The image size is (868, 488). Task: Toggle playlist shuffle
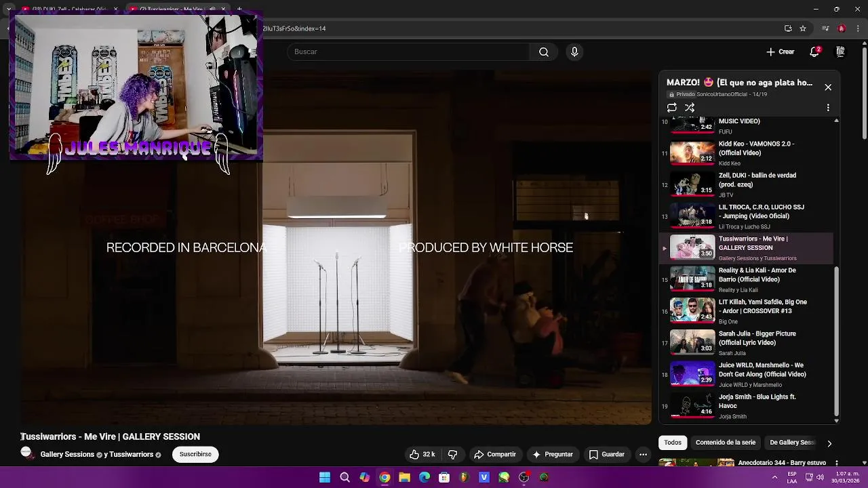click(690, 108)
